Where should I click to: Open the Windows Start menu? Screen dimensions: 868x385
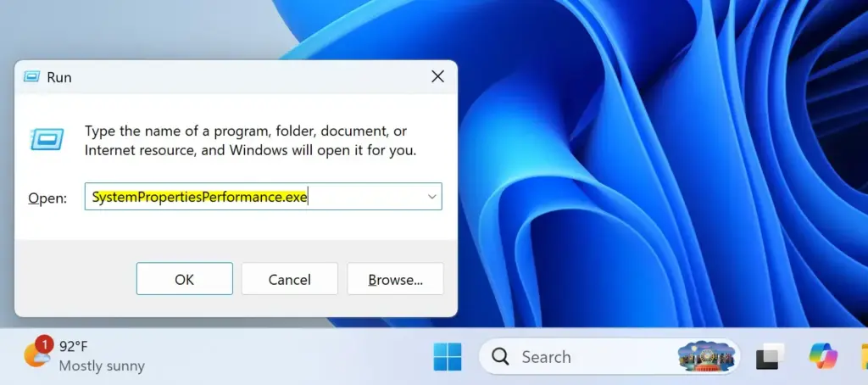pos(448,357)
